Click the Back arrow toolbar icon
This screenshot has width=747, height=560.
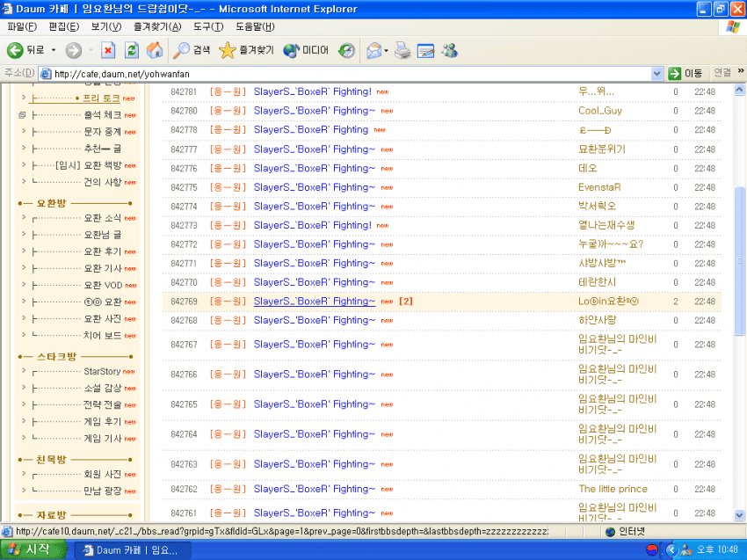15,50
